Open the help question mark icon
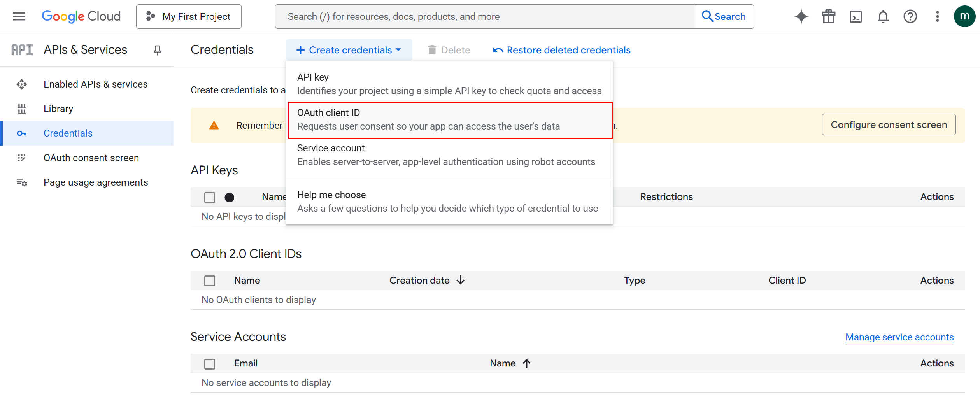This screenshot has height=405, width=980. coord(910,16)
